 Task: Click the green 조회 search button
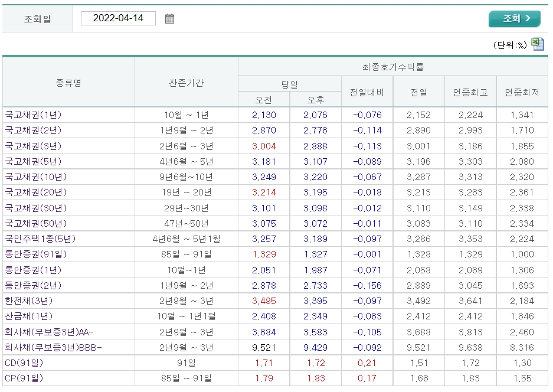tap(514, 18)
